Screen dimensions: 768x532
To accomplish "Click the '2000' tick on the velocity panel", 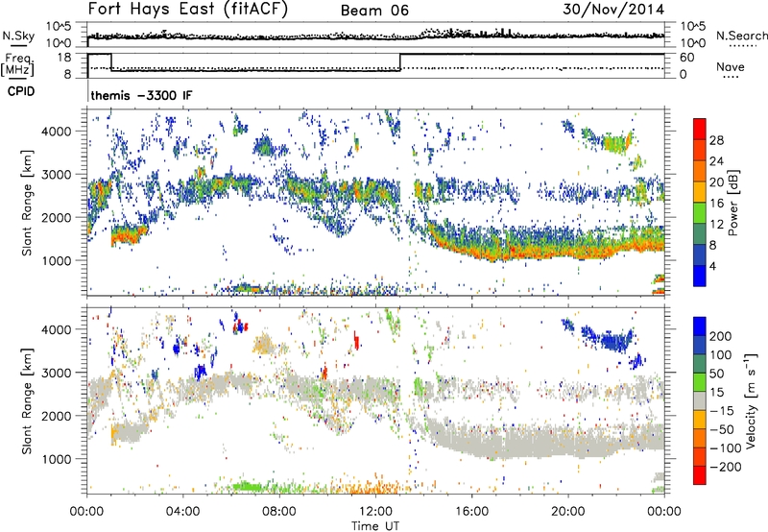I will pos(56,416).
